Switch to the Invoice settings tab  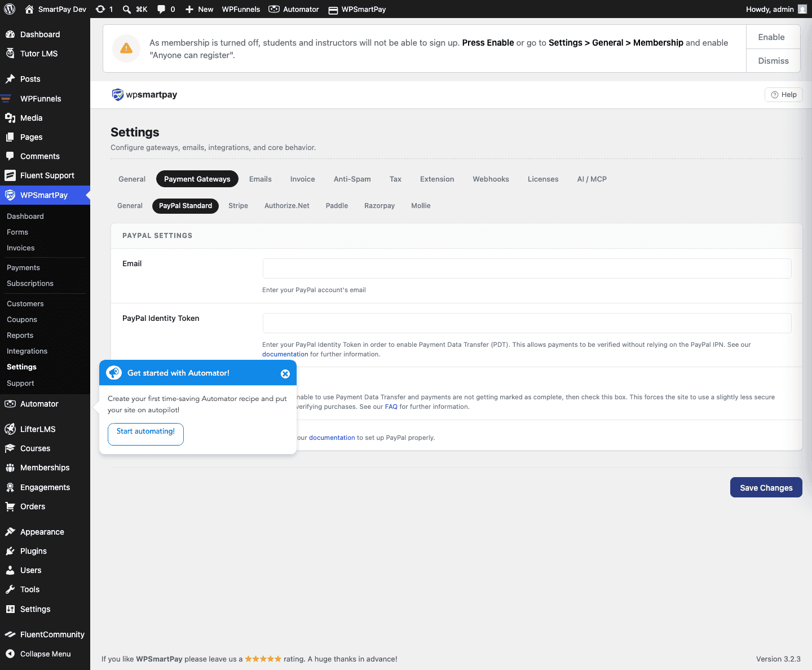point(303,179)
